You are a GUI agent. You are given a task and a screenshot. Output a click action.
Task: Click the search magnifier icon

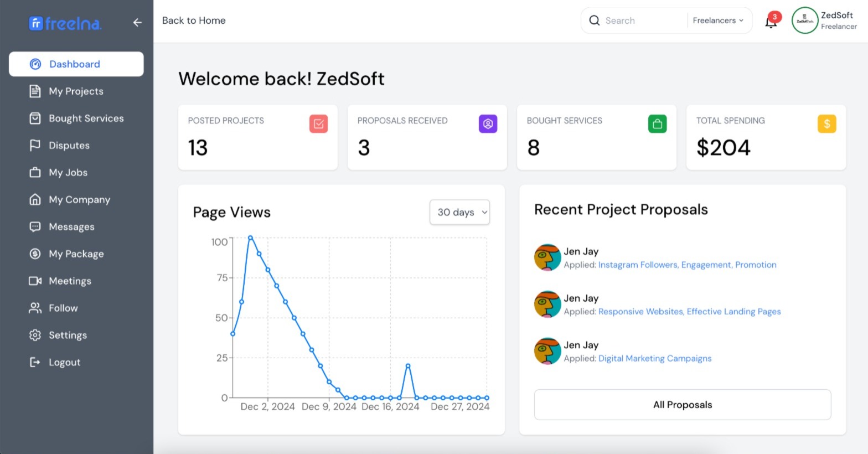pyautogui.click(x=595, y=20)
